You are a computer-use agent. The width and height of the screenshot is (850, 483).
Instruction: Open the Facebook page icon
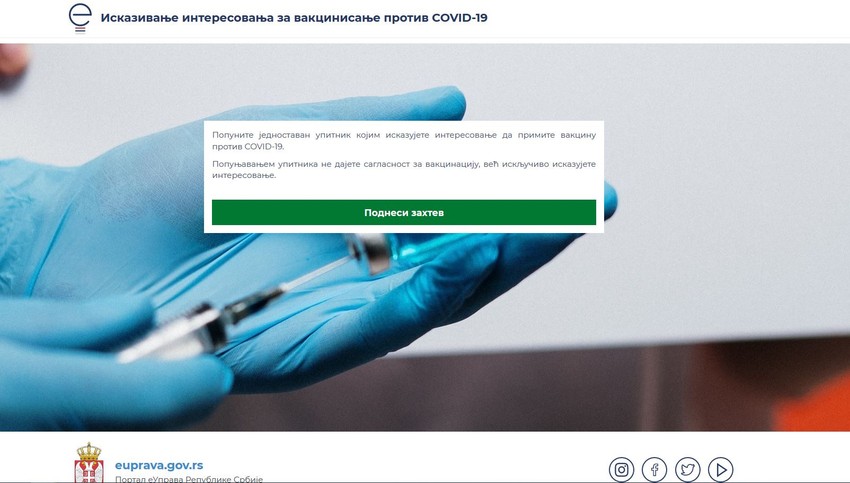[x=654, y=469]
